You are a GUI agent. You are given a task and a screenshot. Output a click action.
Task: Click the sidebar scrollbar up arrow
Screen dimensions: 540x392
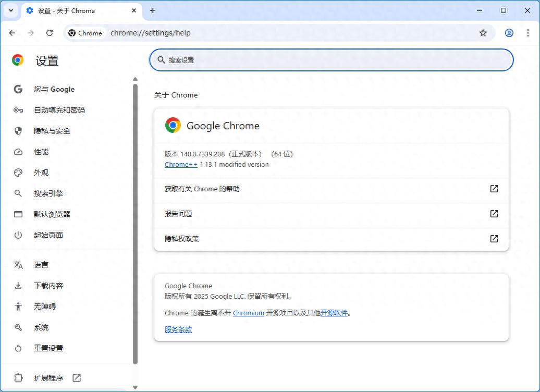[135, 79]
